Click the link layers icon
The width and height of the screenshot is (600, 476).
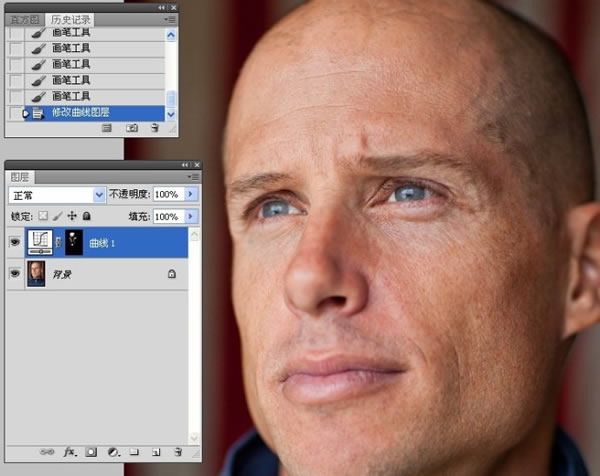47,452
